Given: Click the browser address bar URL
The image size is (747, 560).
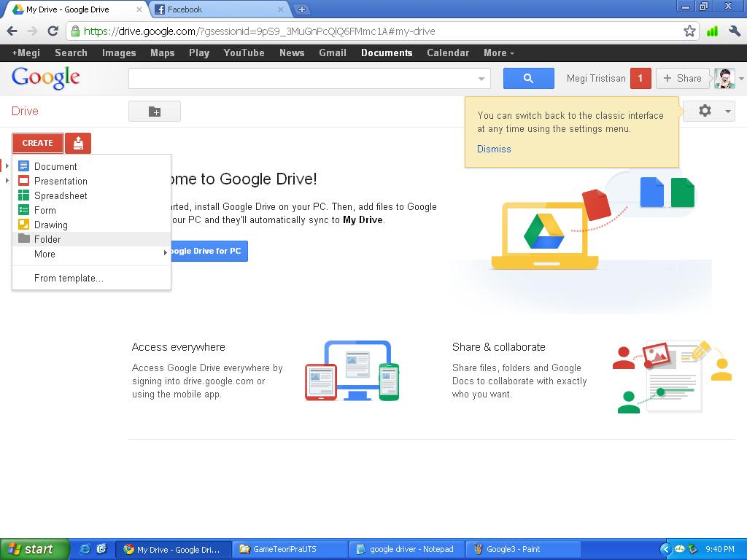Looking at the screenshot, I should [259, 31].
